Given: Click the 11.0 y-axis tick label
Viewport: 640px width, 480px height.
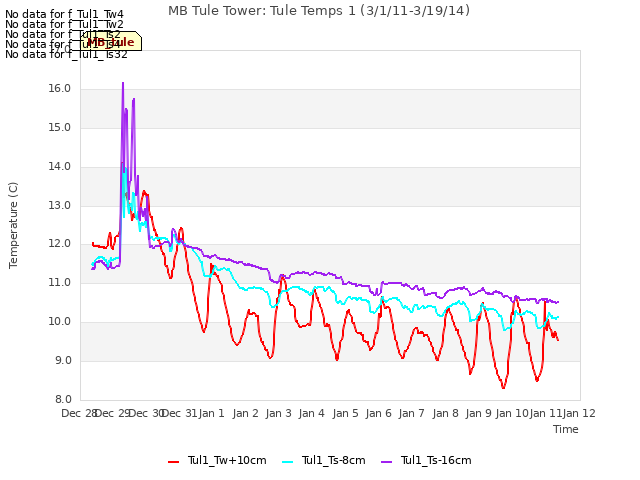Looking at the screenshot, I should [x=60, y=282].
